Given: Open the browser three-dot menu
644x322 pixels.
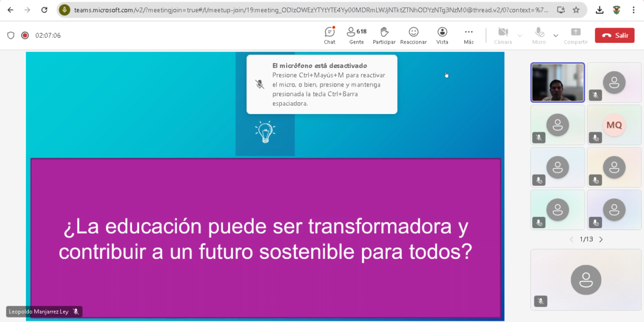Looking at the screenshot, I should point(633,10).
